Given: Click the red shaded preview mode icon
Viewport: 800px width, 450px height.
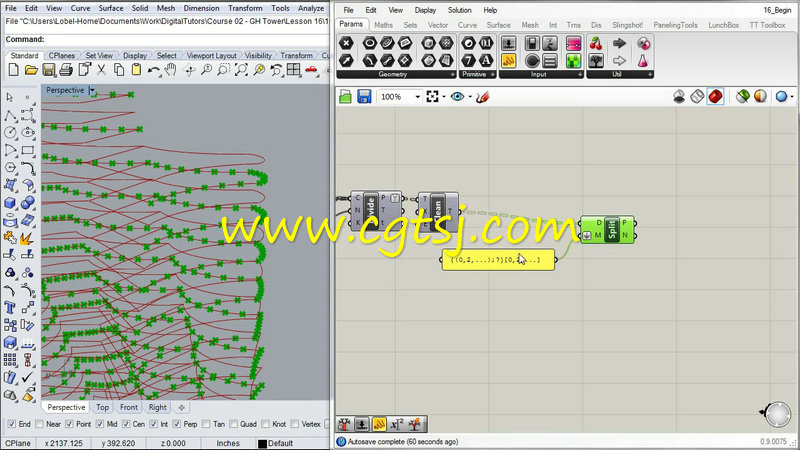Looking at the screenshot, I should pyautogui.click(x=715, y=96).
